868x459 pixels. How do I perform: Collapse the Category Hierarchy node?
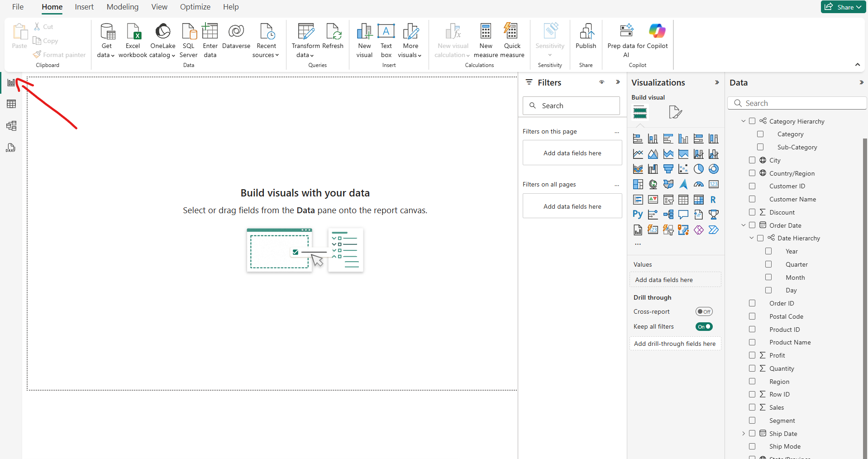(744, 121)
